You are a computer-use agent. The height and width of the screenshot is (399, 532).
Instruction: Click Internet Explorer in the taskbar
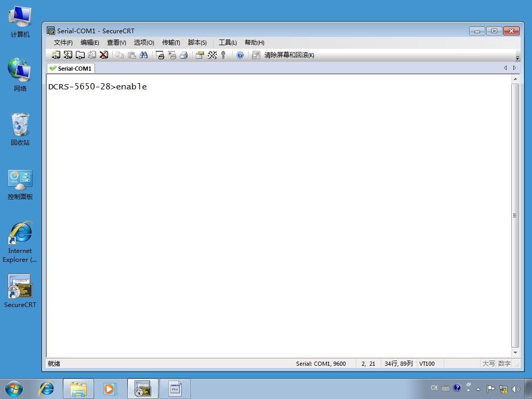(x=46, y=389)
